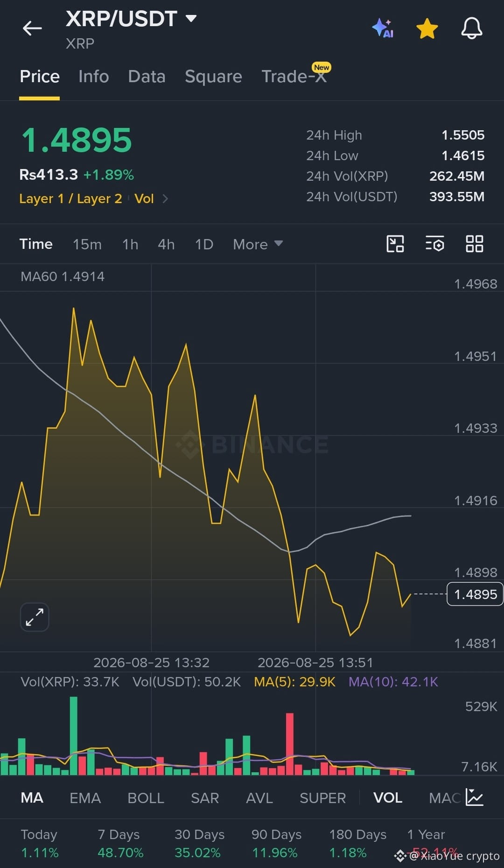This screenshot has height=868, width=504.
Task: Select the Time line chart interval
Action: pyautogui.click(x=36, y=244)
